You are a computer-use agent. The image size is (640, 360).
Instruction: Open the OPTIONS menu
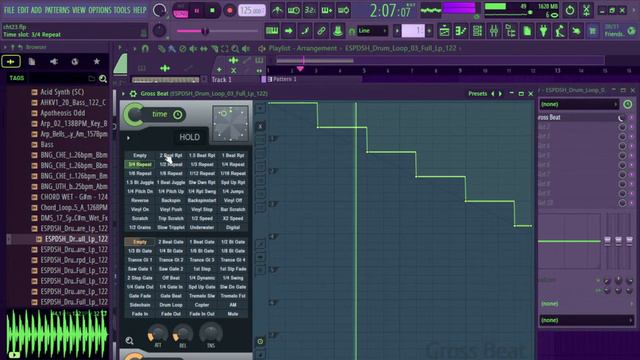pos(100,10)
